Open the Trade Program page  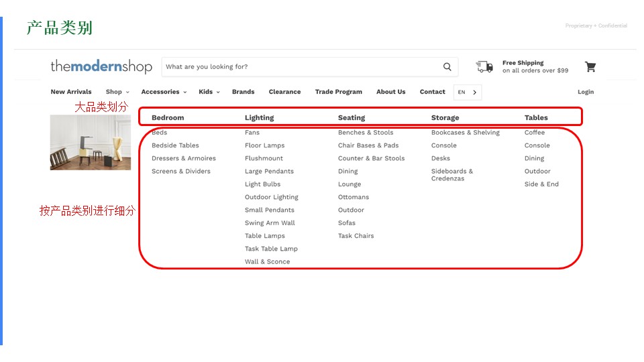[x=338, y=92]
